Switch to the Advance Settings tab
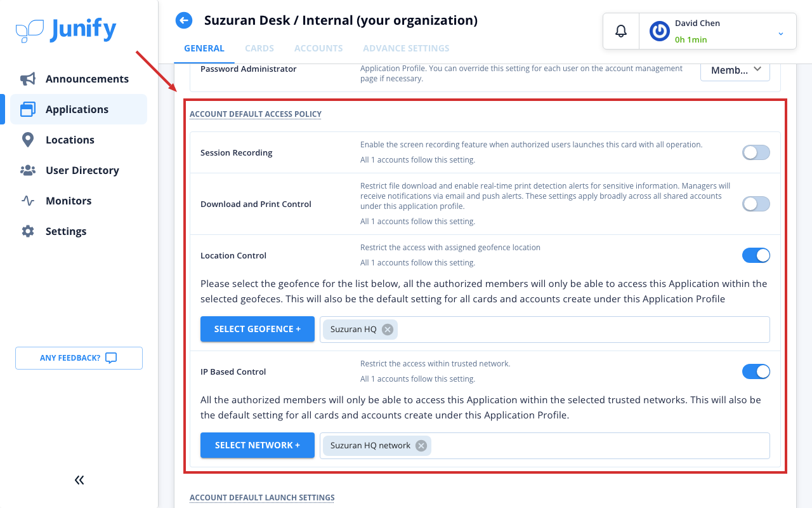Viewport: 812px width, 508px height. (x=406, y=48)
